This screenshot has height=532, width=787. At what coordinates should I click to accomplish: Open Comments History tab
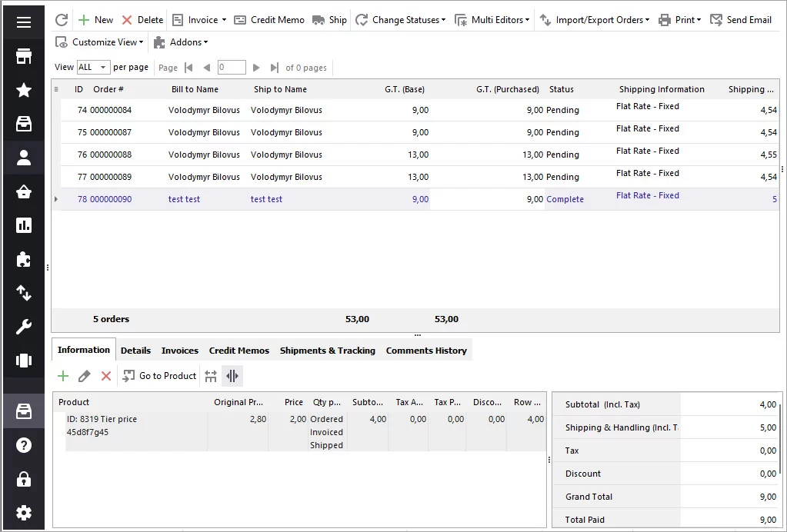(426, 351)
